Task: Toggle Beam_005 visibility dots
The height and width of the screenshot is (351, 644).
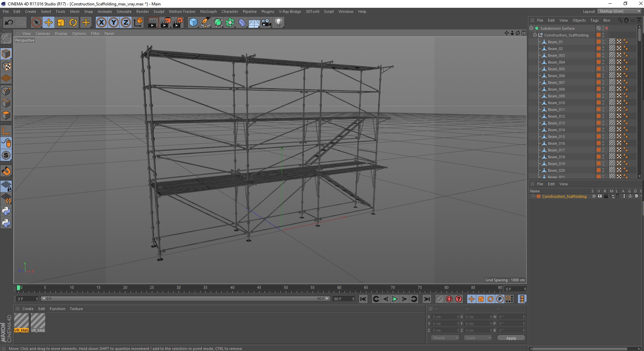Action: pyautogui.click(x=603, y=69)
